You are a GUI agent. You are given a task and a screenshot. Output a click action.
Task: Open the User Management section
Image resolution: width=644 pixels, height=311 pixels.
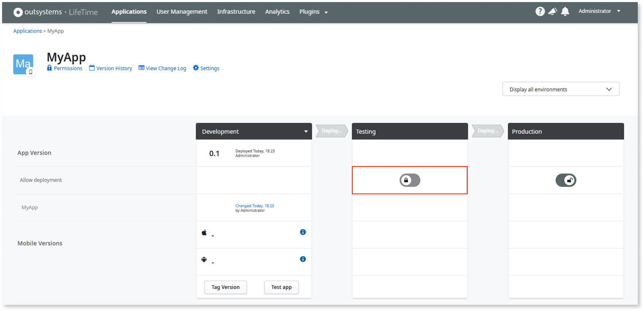click(x=182, y=12)
